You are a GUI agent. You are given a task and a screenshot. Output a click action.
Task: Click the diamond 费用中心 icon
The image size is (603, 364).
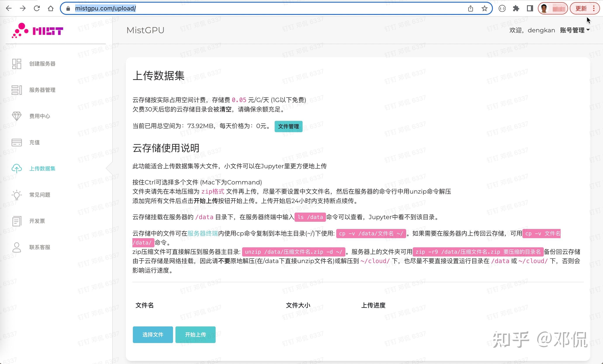coord(17,116)
